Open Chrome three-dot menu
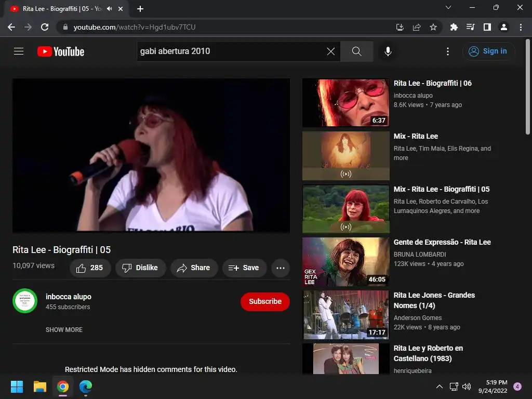Image resolution: width=532 pixels, height=399 pixels. pyautogui.click(x=521, y=27)
